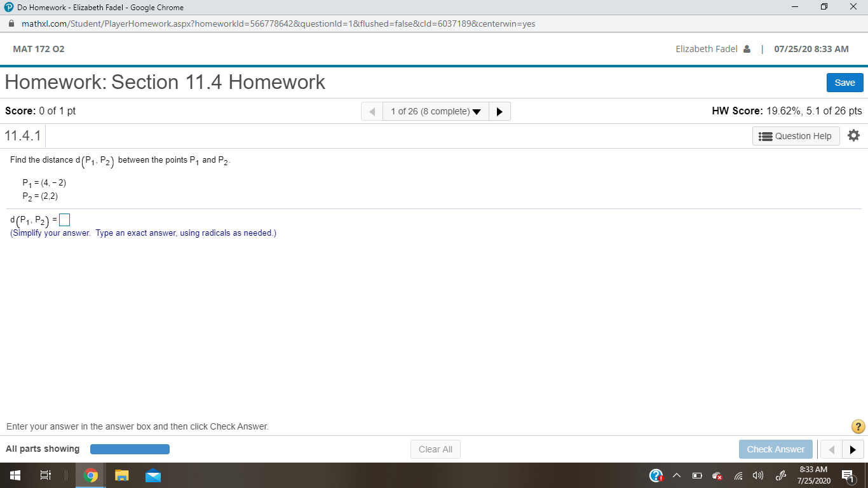
Task: Click the Clear All button
Action: [435, 449]
